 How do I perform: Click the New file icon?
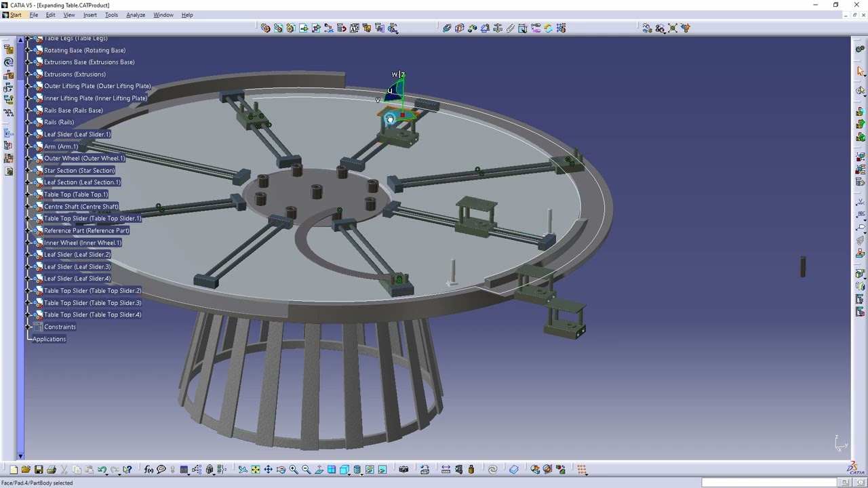coord(13,469)
